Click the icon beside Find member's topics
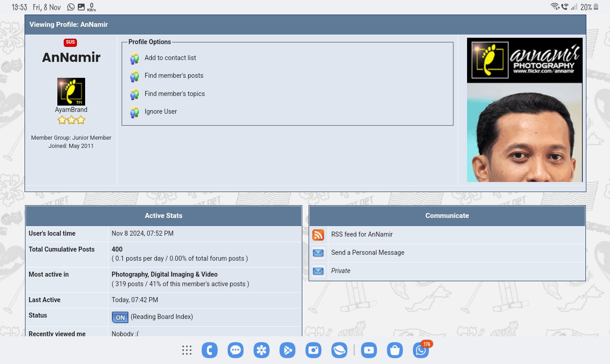The height and width of the screenshot is (364, 610). tap(134, 94)
